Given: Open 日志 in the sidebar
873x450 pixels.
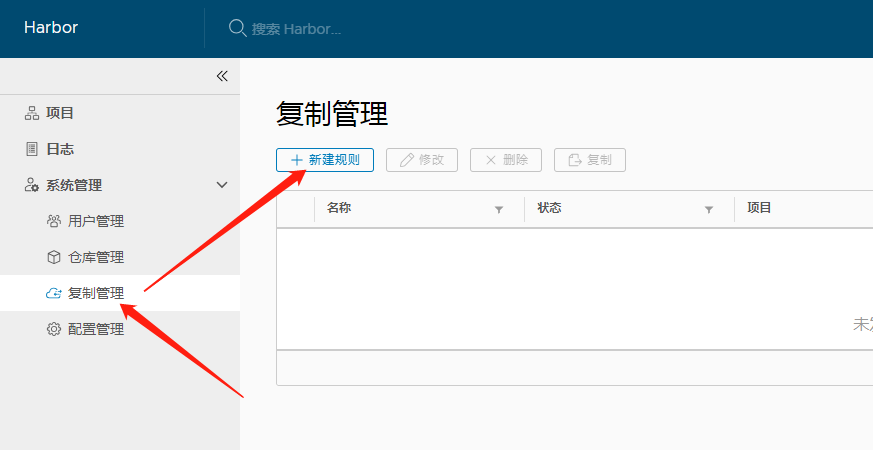Looking at the screenshot, I should tap(60, 149).
